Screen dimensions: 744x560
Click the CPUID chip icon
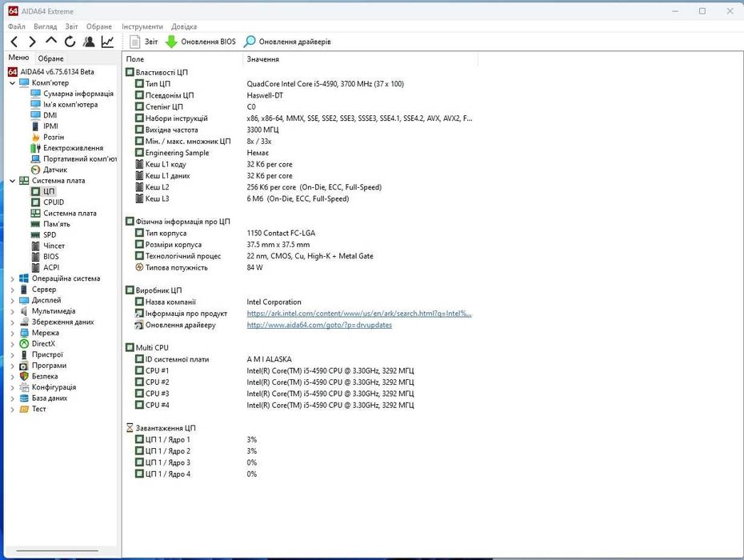pyautogui.click(x=35, y=202)
